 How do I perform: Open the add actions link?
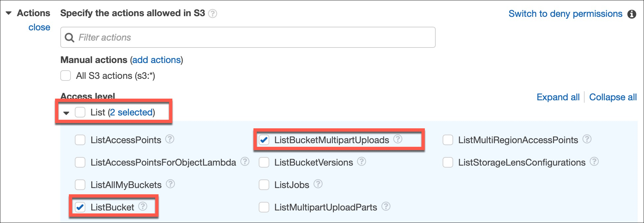tap(157, 60)
